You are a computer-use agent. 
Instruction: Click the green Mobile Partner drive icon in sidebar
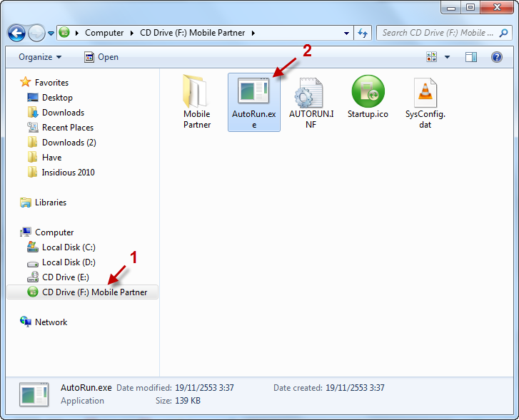(32, 292)
